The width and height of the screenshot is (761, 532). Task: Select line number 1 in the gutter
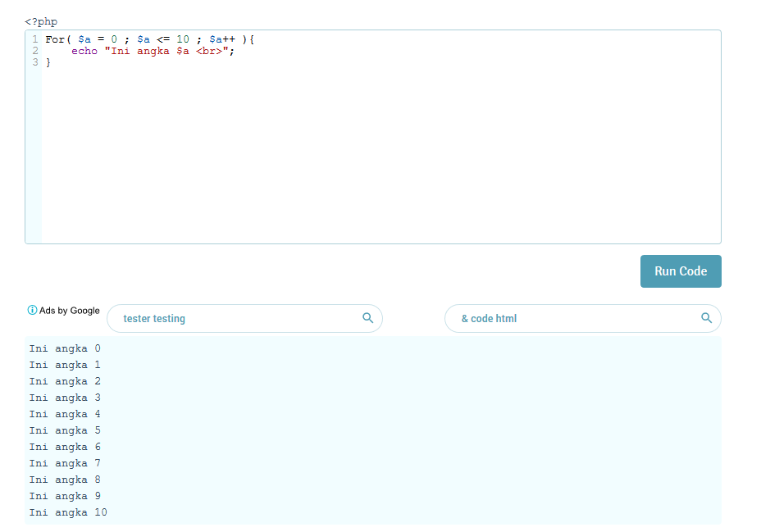(35, 39)
